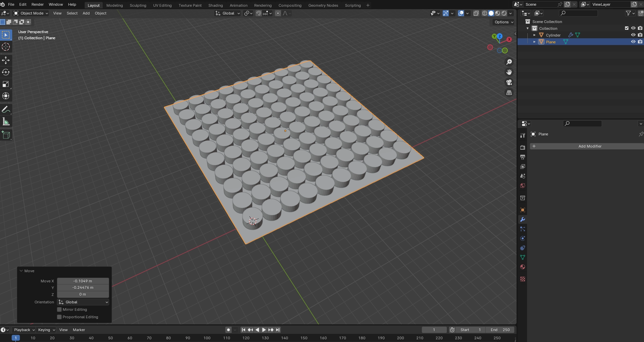Open the viewport Options button

coord(503,22)
